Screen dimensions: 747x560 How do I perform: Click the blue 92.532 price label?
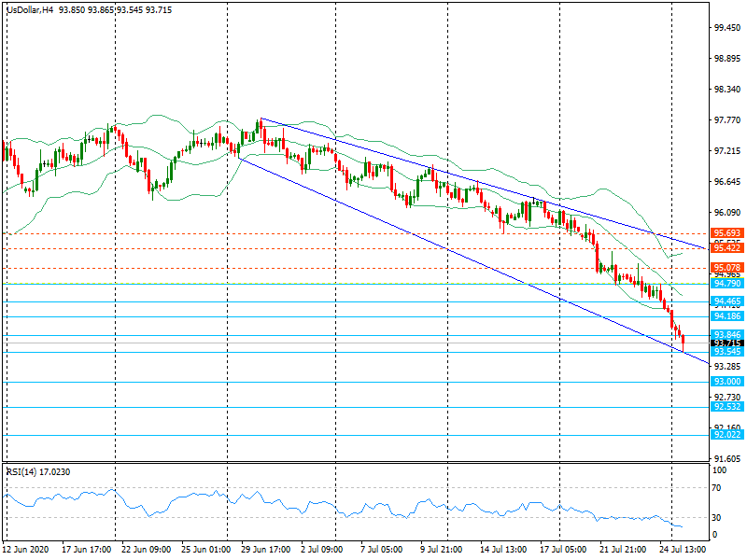coord(727,407)
